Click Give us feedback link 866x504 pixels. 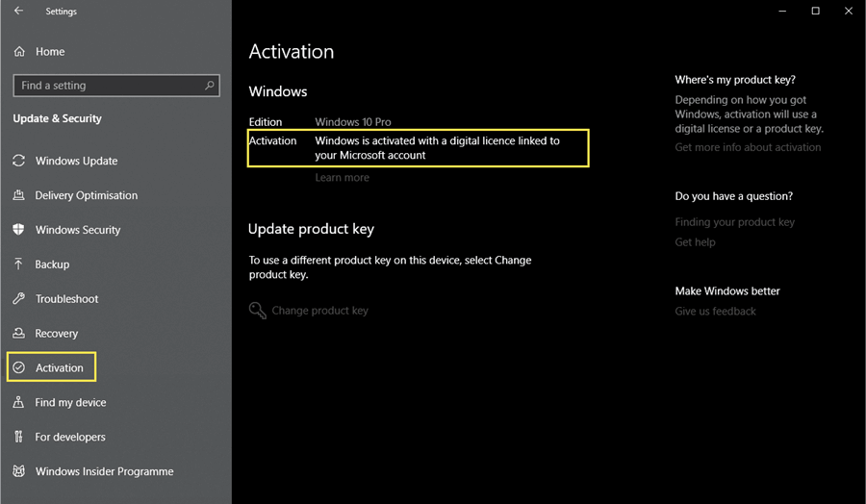[x=715, y=311]
